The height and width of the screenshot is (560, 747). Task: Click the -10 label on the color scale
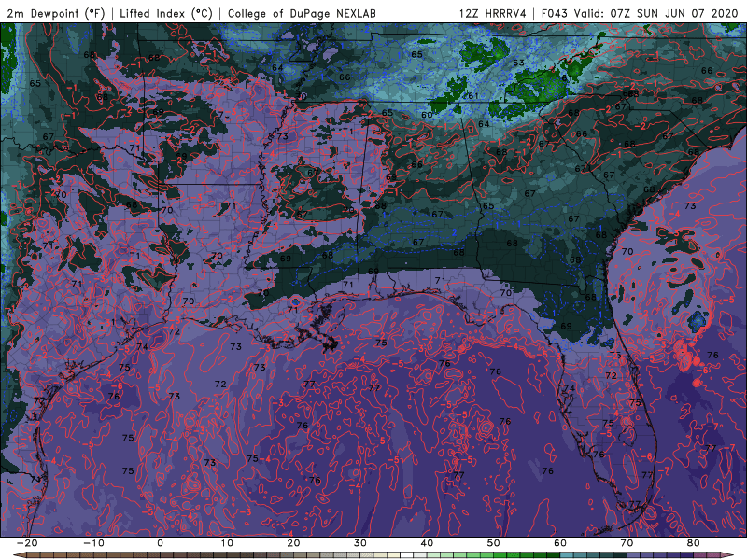[93, 543]
